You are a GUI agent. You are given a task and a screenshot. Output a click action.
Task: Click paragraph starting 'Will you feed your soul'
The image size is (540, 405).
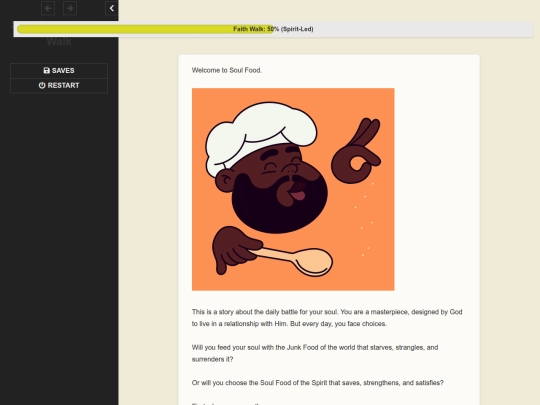coord(315,353)
